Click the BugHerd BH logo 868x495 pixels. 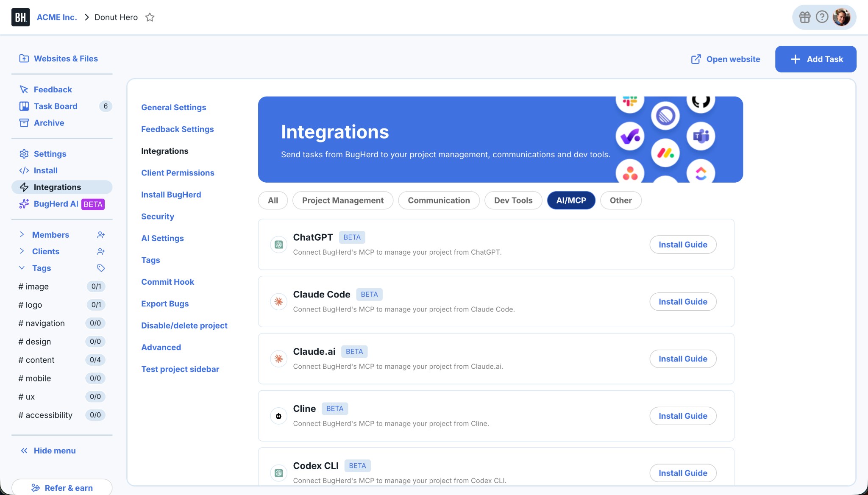coord(20,17)
